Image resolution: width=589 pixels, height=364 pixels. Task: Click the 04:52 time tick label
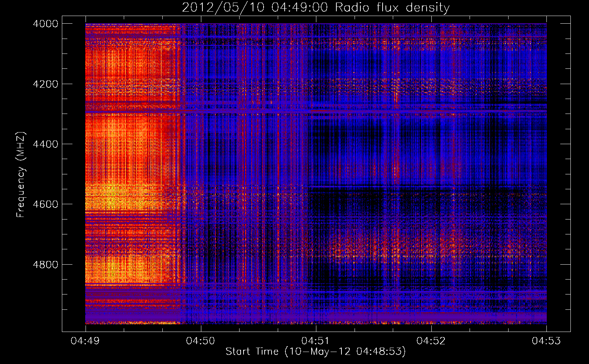pos(431,341)
